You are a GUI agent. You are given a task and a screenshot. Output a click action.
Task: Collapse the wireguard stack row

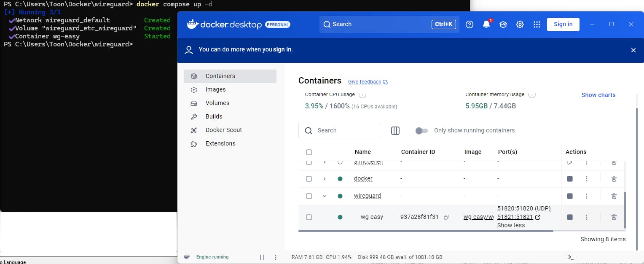(325, 196)
